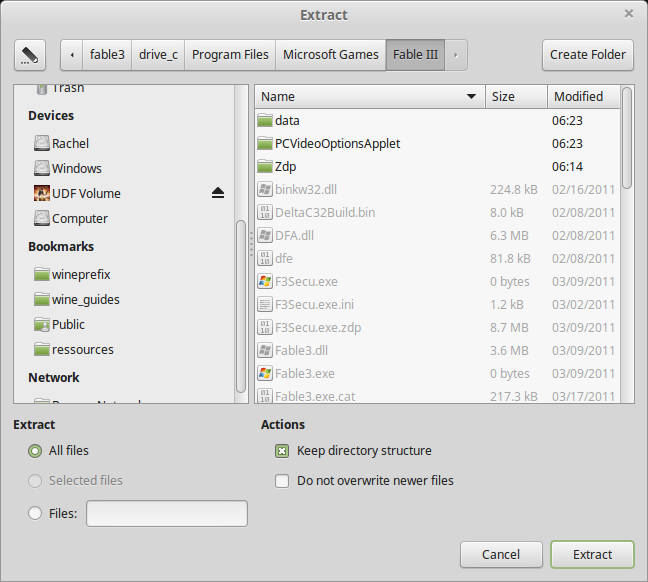This screenshot has width=648, height=582.
Task: Click the pencil icon to type a location
Action: point(30,55)
